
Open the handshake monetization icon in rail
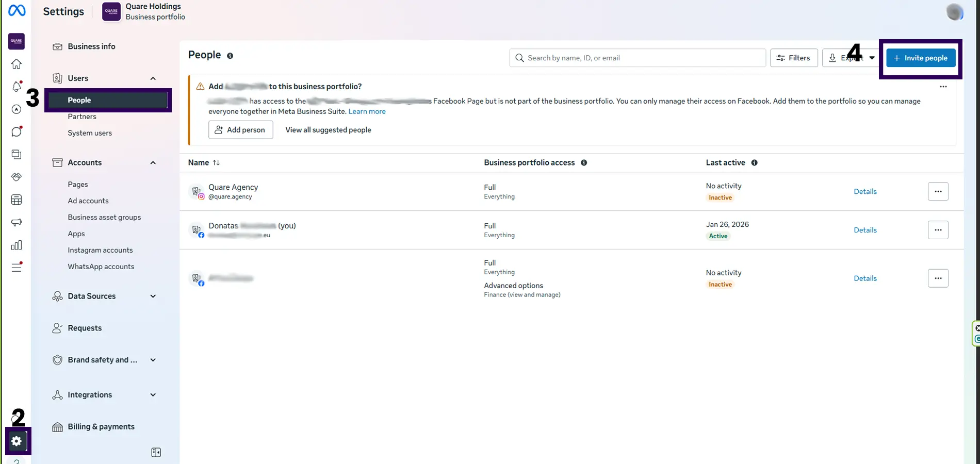(x=17, y=177)
